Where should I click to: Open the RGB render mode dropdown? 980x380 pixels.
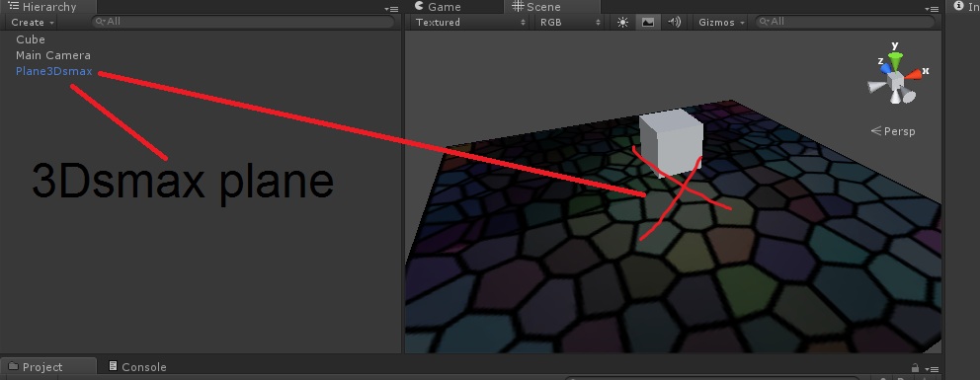click(x=569, y=22)
